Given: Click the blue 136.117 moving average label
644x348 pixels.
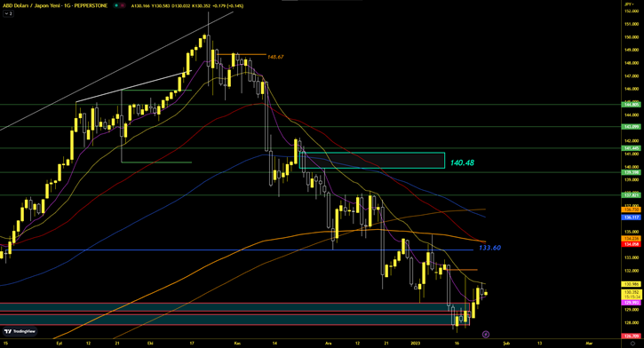Looking at the screenshot, I should click(x=632, y=217).
